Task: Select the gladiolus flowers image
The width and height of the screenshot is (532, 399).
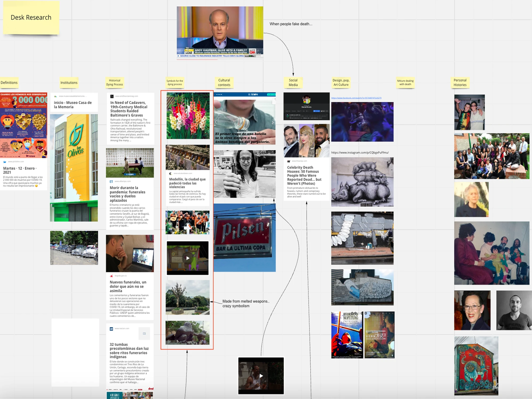Action: click(x=188, y=115)
